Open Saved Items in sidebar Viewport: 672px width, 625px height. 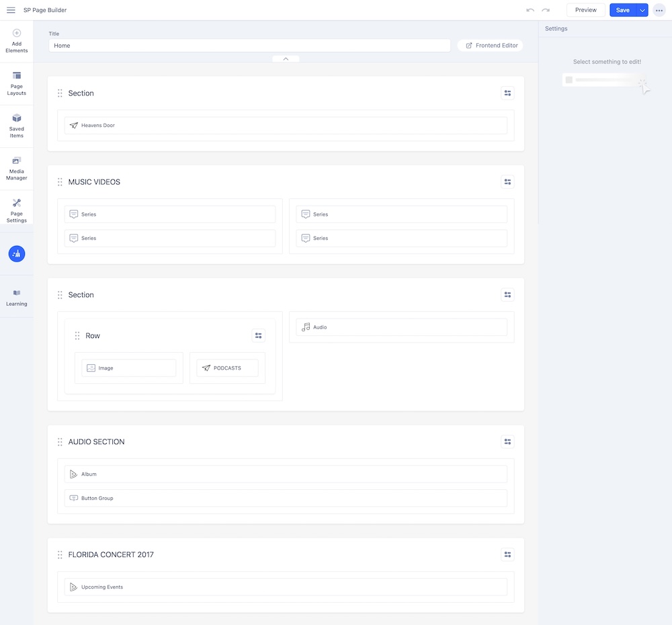click(17, 126)
